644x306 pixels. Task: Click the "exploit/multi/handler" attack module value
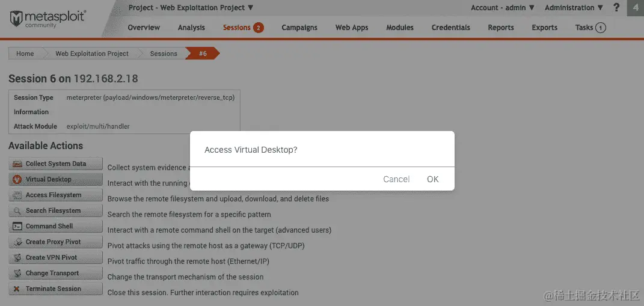tap(98, 126)
